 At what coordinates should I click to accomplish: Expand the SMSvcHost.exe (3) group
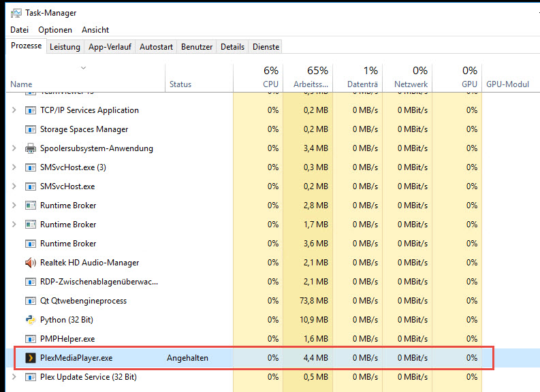click(x=14, y=167)
